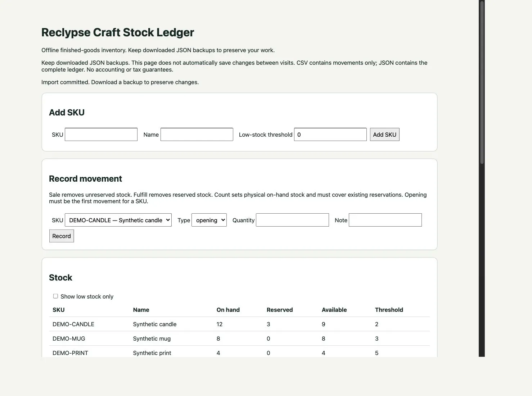The height and width of the screenshot is (396, 532).
Task: Open the movement Type dropdown
Action: [x=209, y=220]
